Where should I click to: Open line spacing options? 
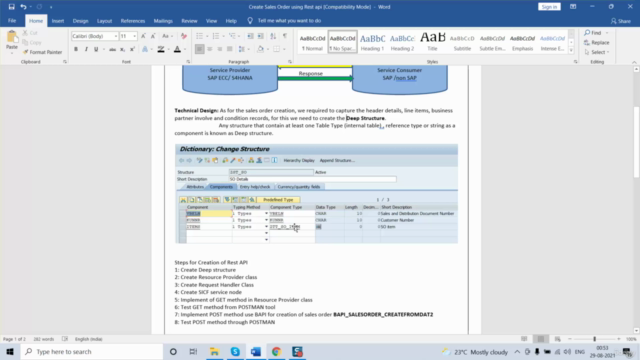[x=243, y=49]
